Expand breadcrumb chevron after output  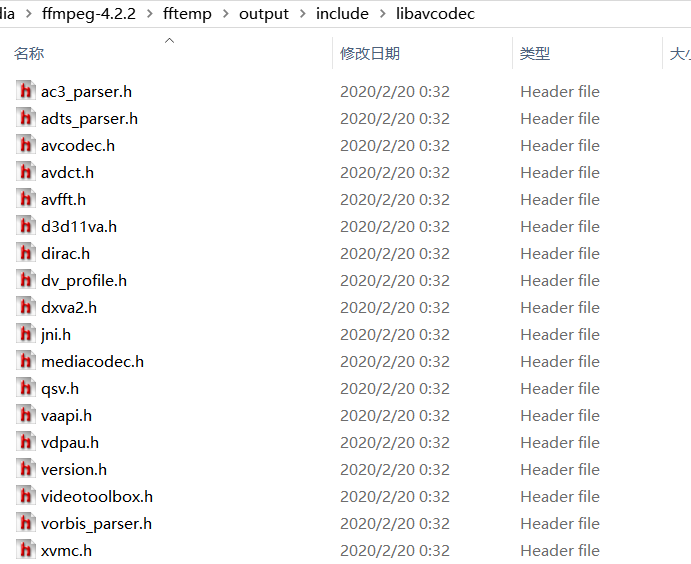[x=303, y=14]
